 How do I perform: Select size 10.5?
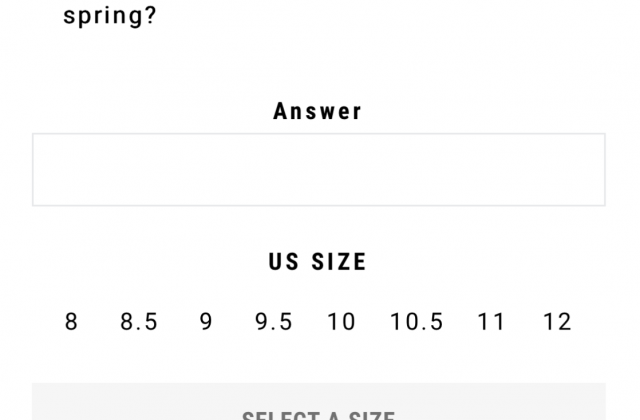[x=416, y=322]
